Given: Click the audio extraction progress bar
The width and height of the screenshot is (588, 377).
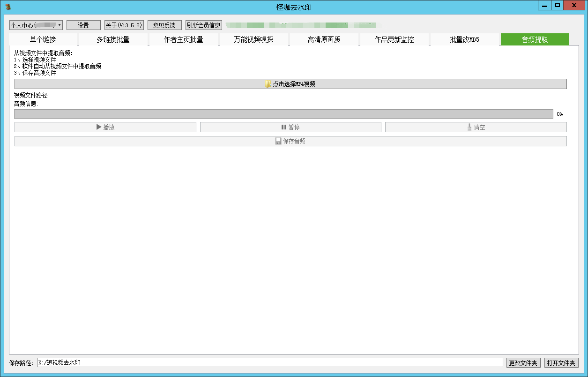Looking at the screenshot, I should (x=283, y=114).
